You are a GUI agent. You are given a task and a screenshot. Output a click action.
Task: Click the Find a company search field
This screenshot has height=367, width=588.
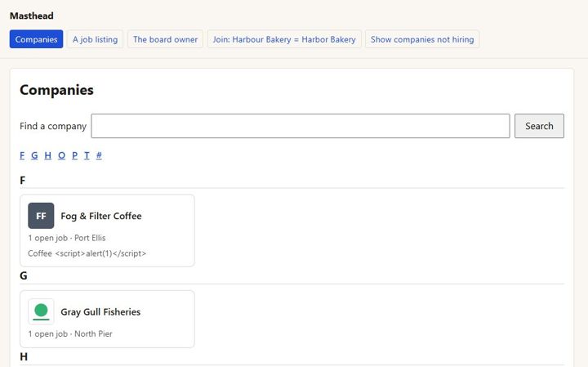coord(301,126)
